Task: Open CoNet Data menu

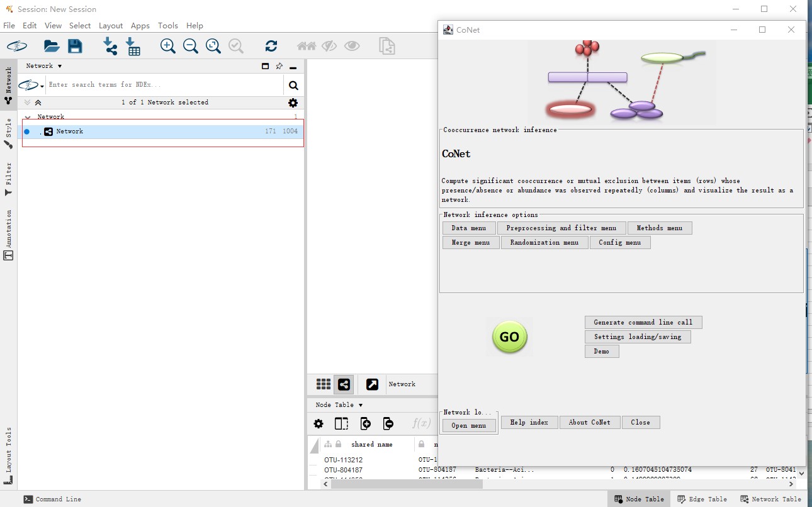Action: 469,228
